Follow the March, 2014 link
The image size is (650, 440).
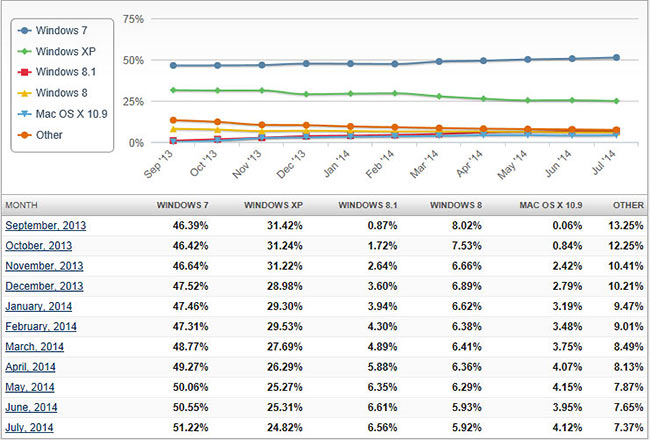click(37, 346)
